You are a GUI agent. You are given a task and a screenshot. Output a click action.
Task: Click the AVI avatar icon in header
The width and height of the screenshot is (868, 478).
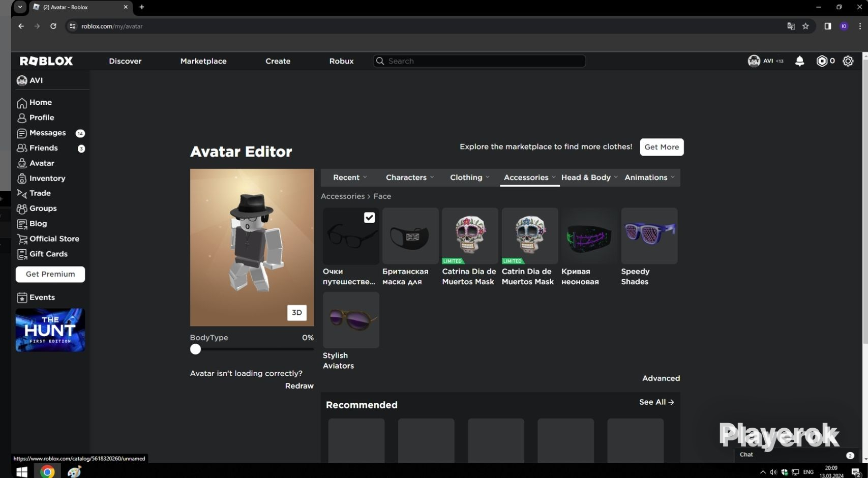tap(754, 61)
